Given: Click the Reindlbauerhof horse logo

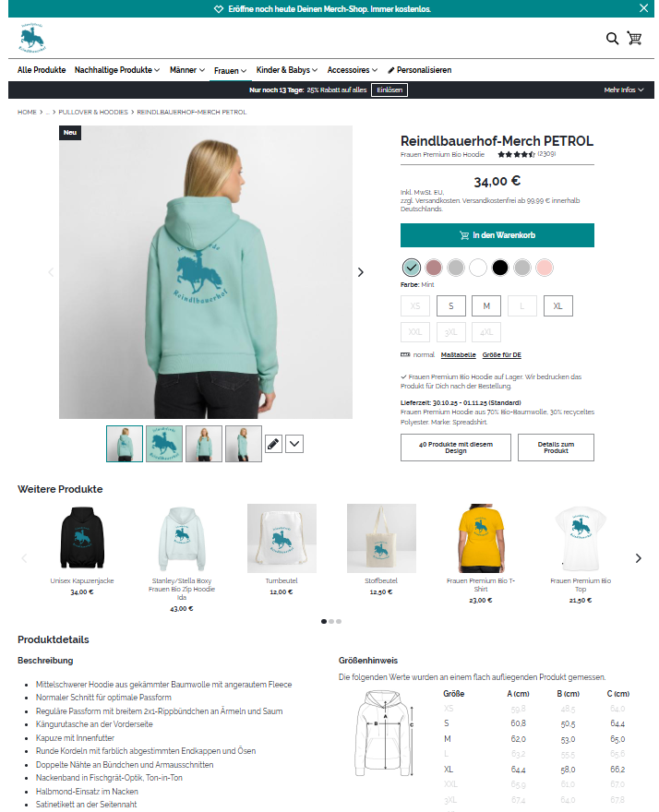Looking at the screenshot, I should point(32,38).
